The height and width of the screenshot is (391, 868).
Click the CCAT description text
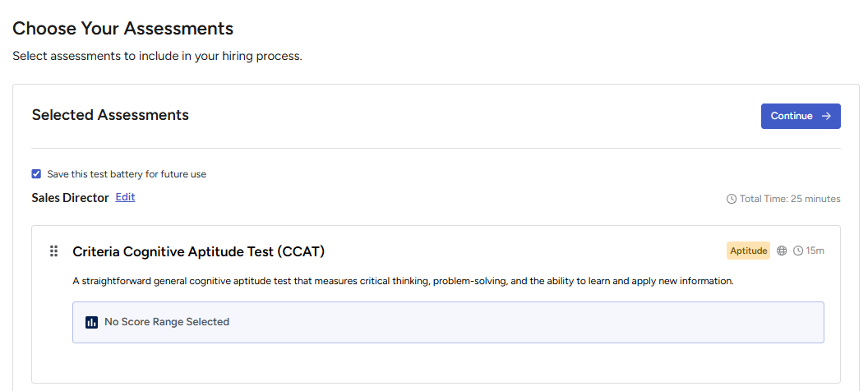[x=403, y=281]
